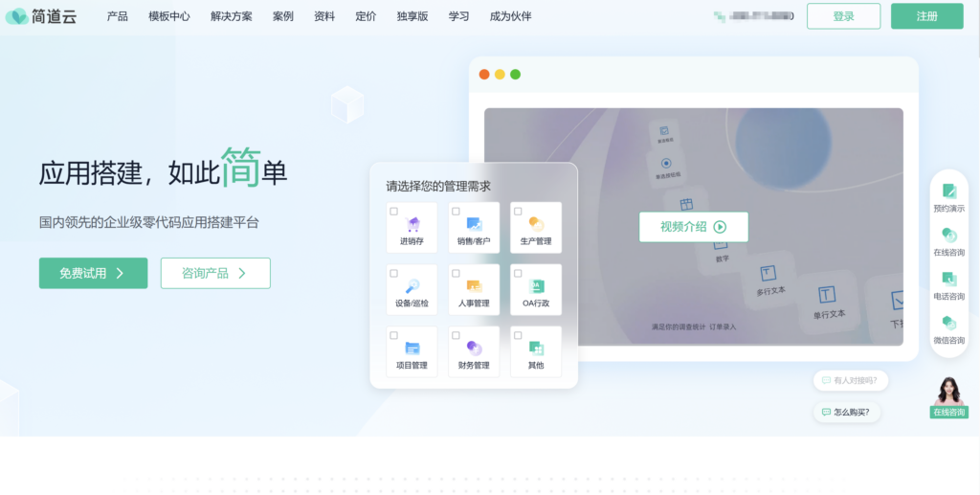
Task: Click the arrow on 咨询产品 button
Action: tap(242, 273)
